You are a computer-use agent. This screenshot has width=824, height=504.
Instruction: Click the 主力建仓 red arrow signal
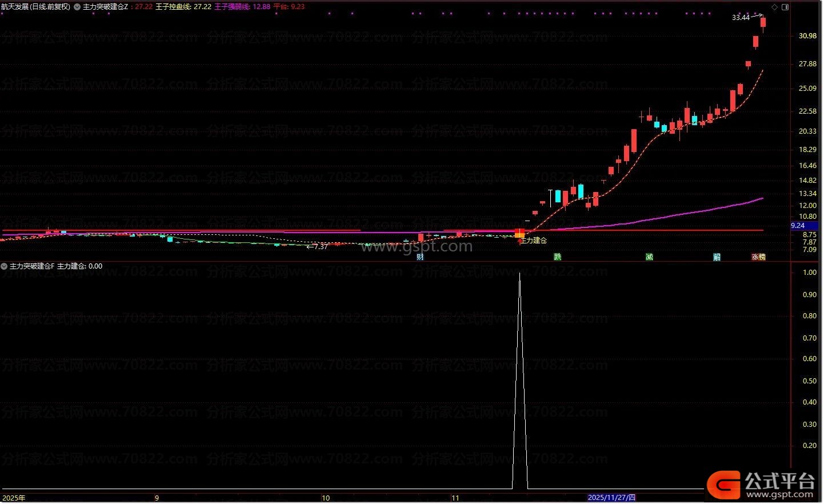[520, 242]
